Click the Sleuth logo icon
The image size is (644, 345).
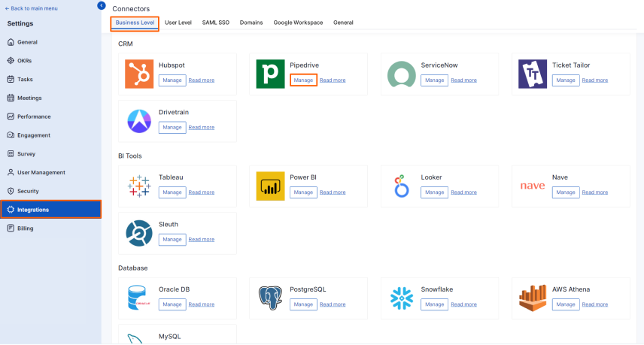139,233
